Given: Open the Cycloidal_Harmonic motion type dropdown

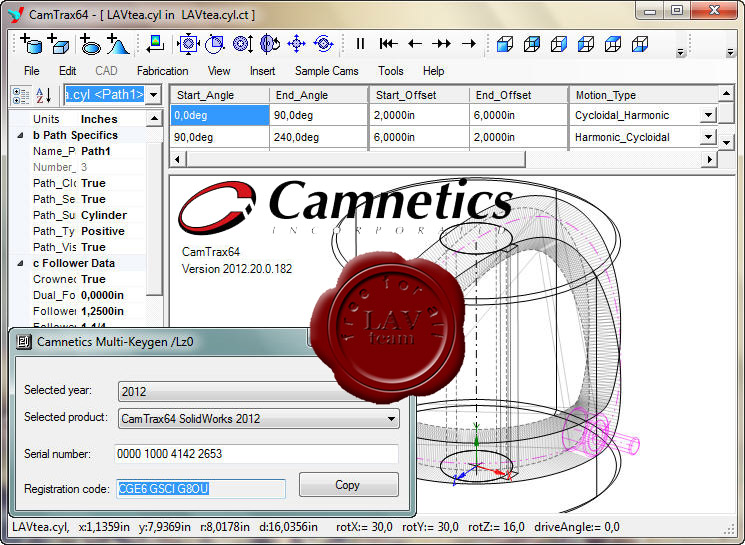Looking at the screenshot, I should tap(708, 115).
